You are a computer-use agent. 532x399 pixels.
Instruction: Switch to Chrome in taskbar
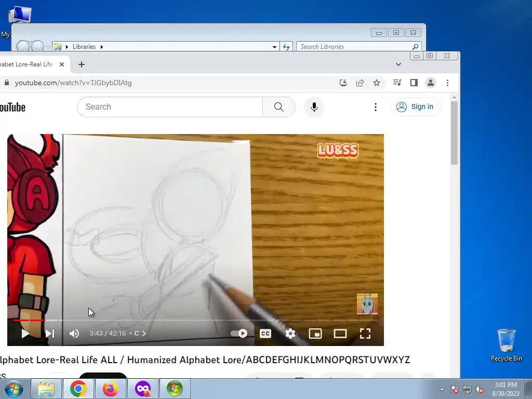78,389
